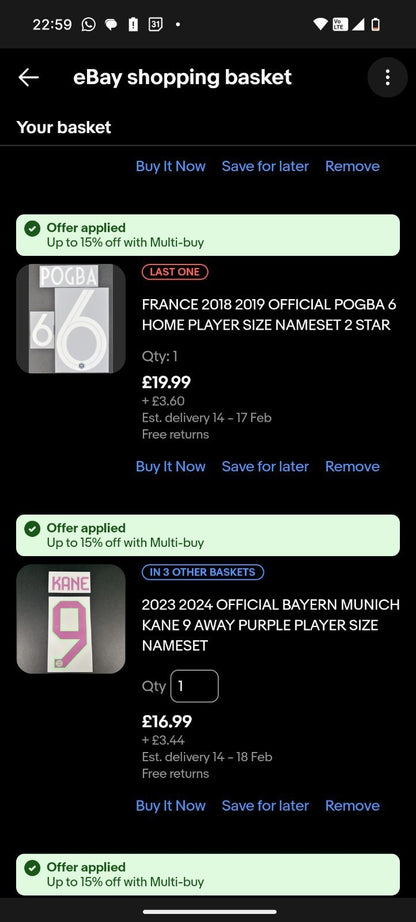Open the Pogba nameset product thumbnail

point(71,319)
